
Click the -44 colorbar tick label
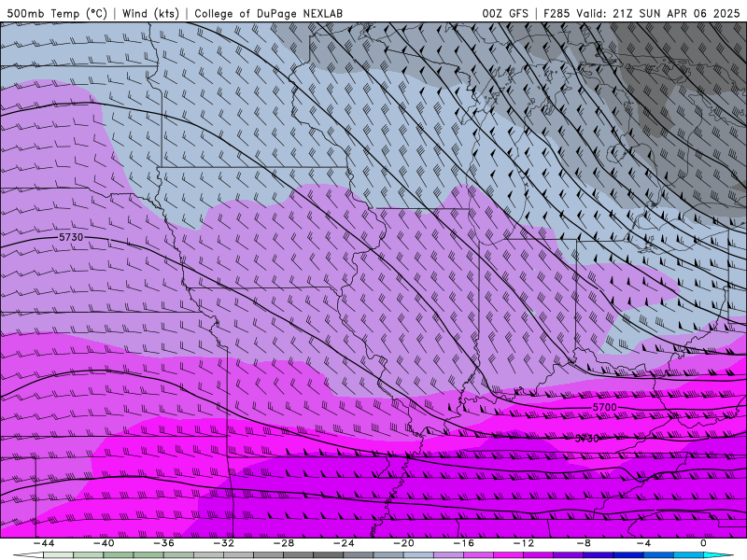pyautogui.click(x=43, y=543)
